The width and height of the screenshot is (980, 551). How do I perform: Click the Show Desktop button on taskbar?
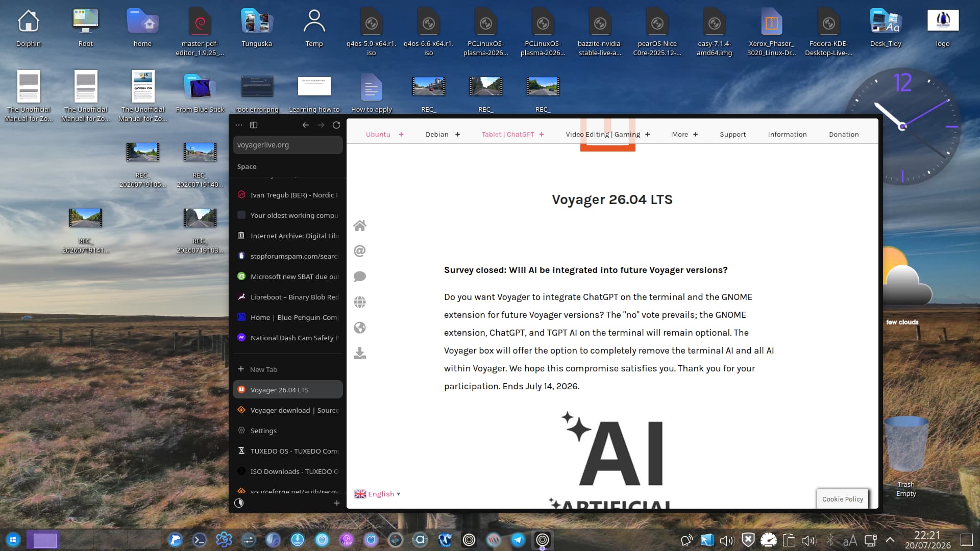pos(967,540)
